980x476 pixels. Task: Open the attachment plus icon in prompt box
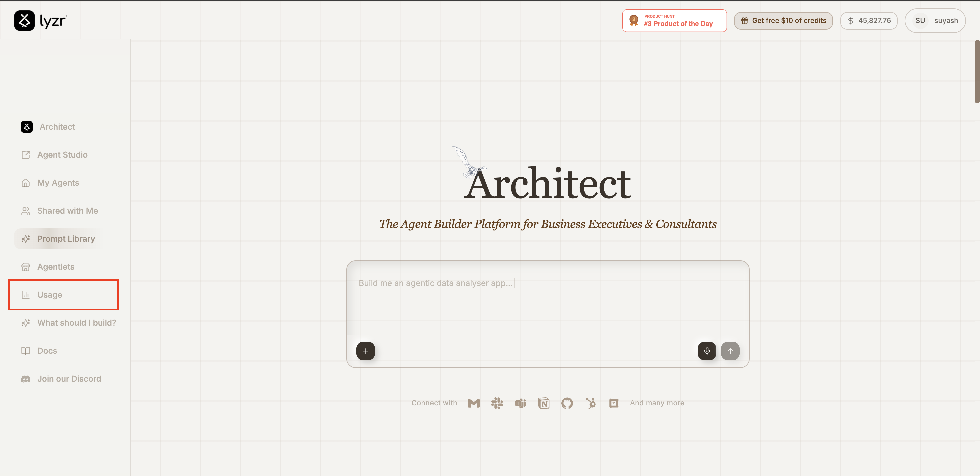365,351
